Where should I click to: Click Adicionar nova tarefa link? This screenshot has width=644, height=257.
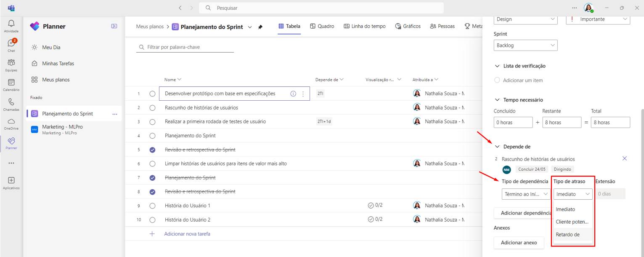[187, 234]
